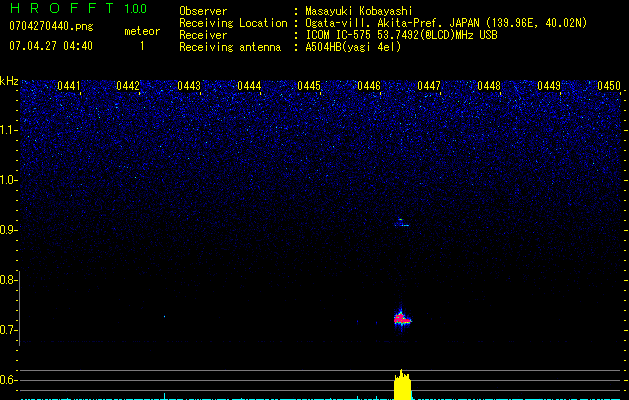Select the 0447 time marker
Viewport: 629px width, 400px height.
point(429,86)
